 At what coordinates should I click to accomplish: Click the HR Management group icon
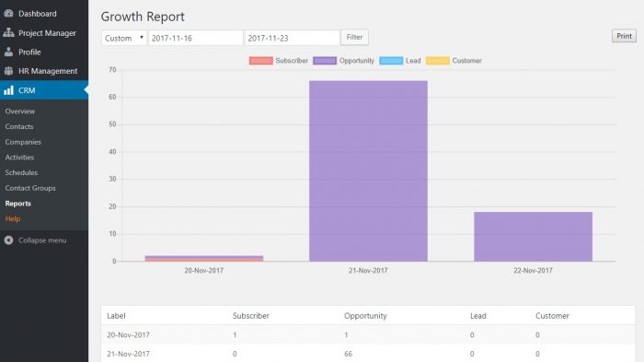[x=8, y=71]
